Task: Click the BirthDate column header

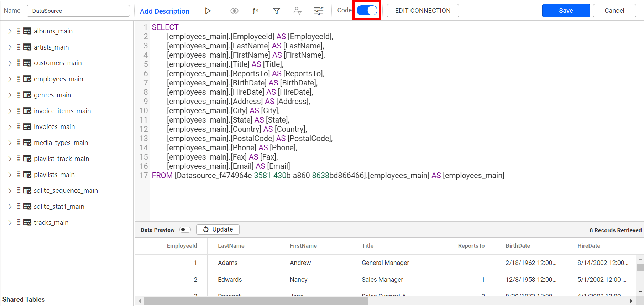Action: coord(518,246)
